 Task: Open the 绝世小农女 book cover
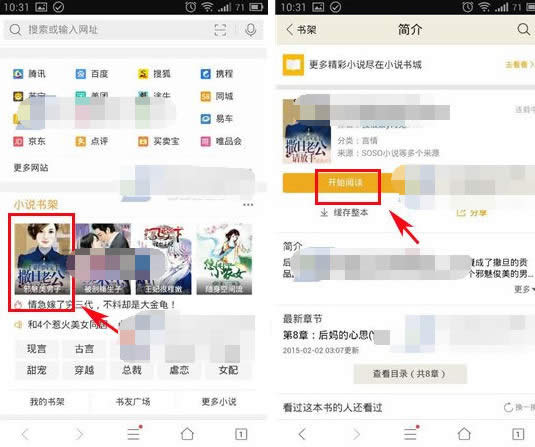pos(224,259)
